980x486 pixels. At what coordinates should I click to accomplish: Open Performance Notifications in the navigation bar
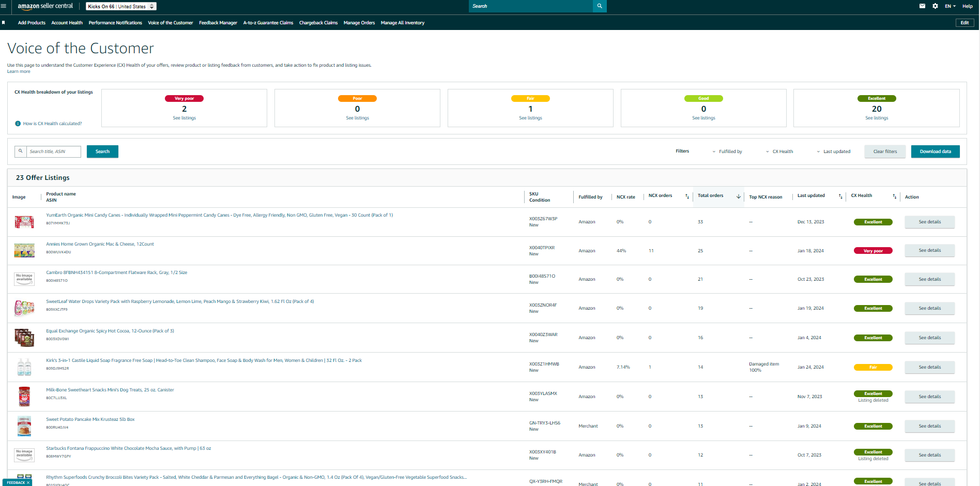click(115, 23)
